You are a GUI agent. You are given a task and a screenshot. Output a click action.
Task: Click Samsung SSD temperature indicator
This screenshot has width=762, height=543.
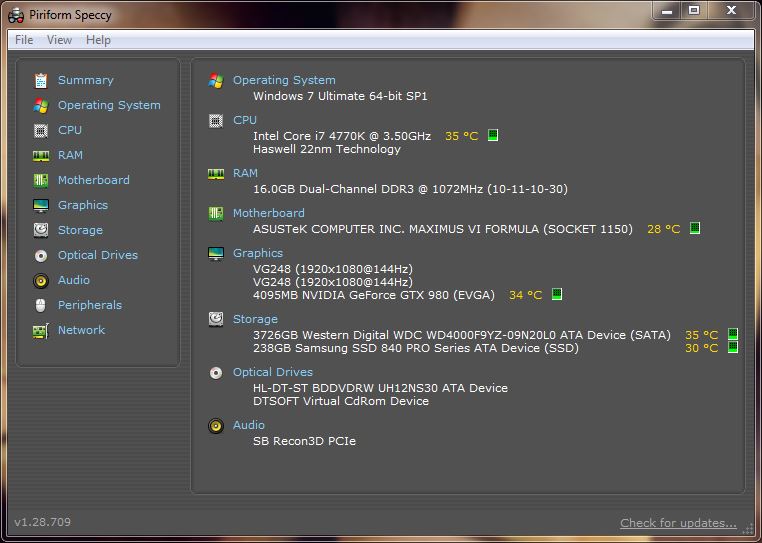point(733,347)
